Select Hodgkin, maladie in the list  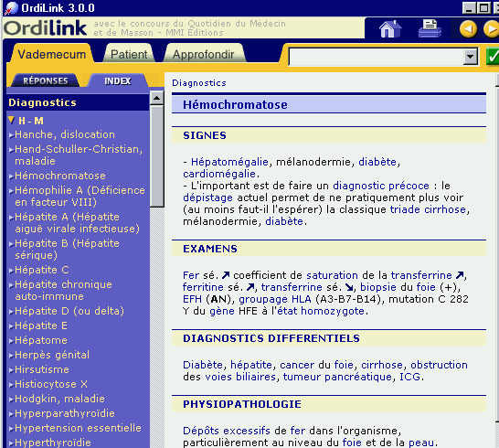click(x=59, y=399)
